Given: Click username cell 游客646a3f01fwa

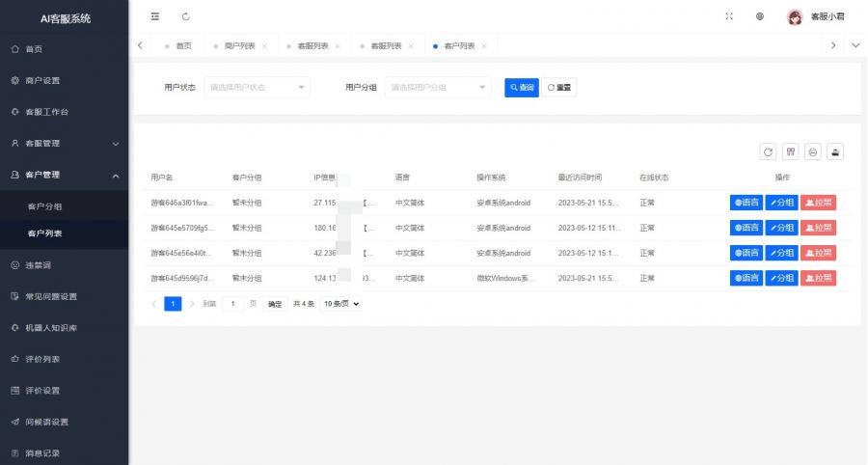Looking at the screenshot, I should coord(181,203).
